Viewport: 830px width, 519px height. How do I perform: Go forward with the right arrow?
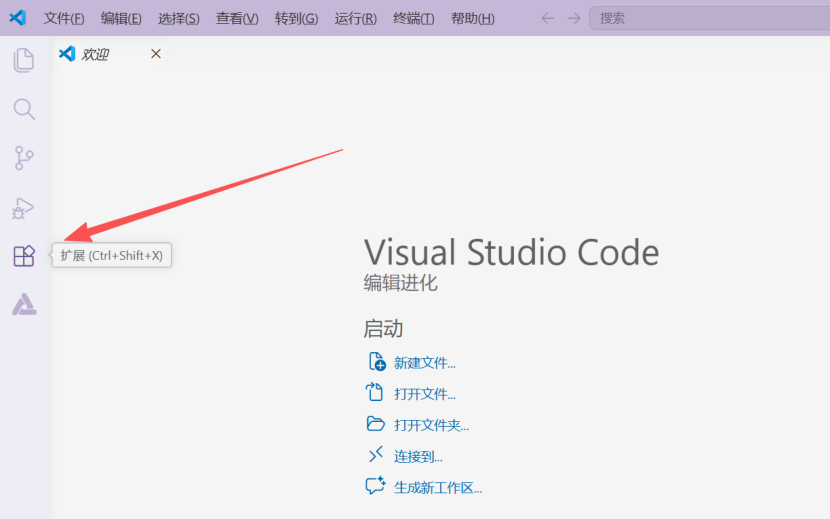point(574,19)
